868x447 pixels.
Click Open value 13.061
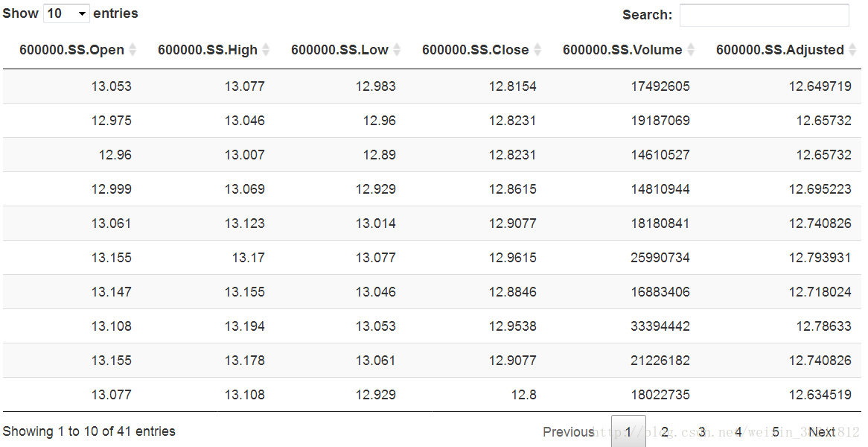(x=111, y=223)
